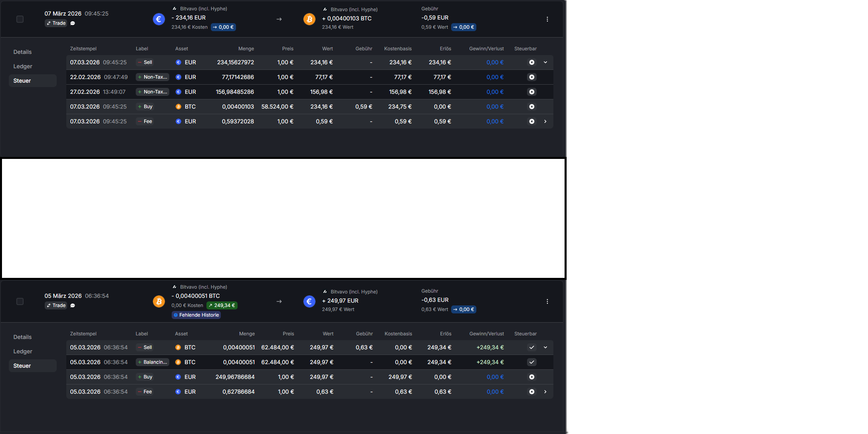Open three-dot menu for 07 März trade
This screenshot has width=868, height=434.
pos(547,19)
